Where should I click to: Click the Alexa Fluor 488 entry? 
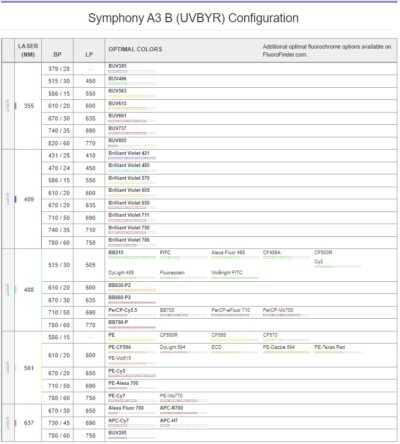point(228,252)
